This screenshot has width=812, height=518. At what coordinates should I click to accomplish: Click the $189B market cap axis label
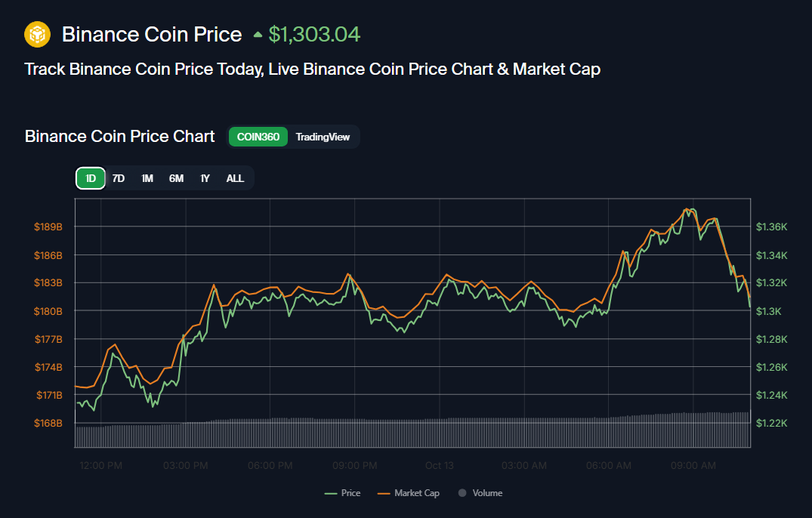pyautogui.click(x=48, y=227)
